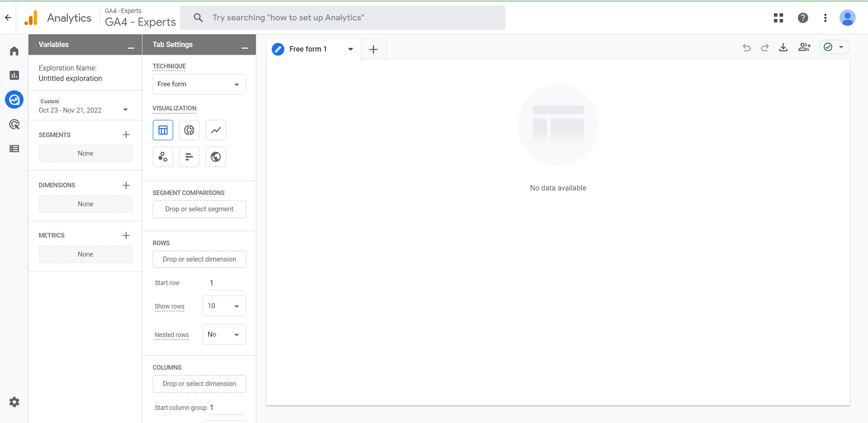
Task: Add a new segment with plus
Action: (x=126, y=135)
